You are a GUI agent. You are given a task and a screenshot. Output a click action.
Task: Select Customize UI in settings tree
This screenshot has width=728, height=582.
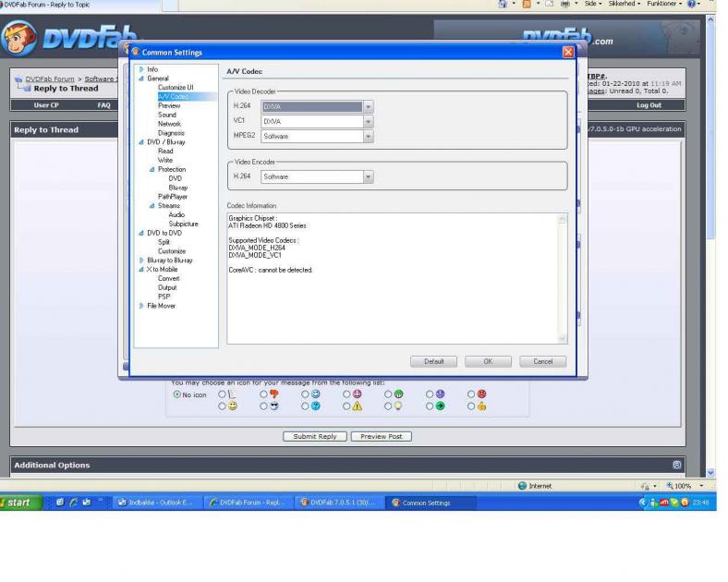[x=176, y=87]
